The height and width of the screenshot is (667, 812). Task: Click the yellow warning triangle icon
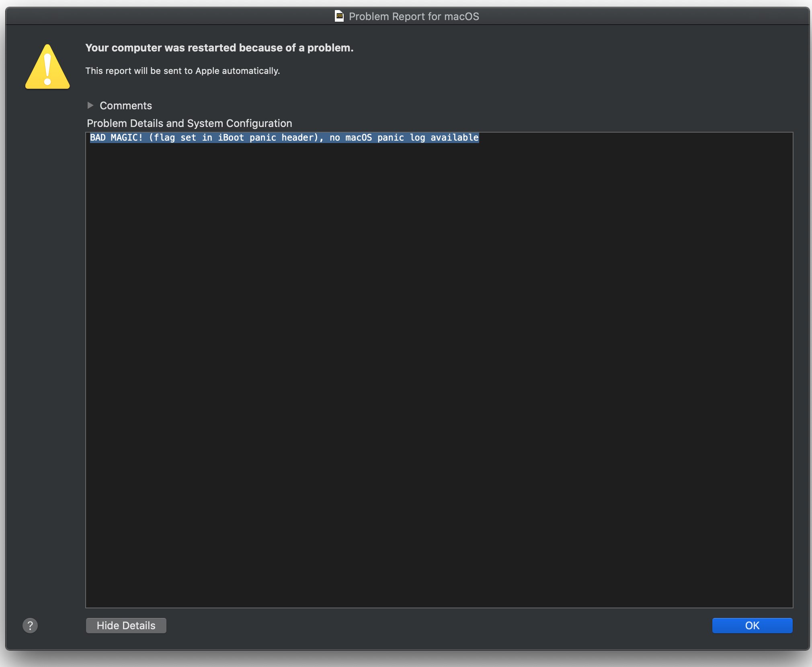[x=47, y=68]
